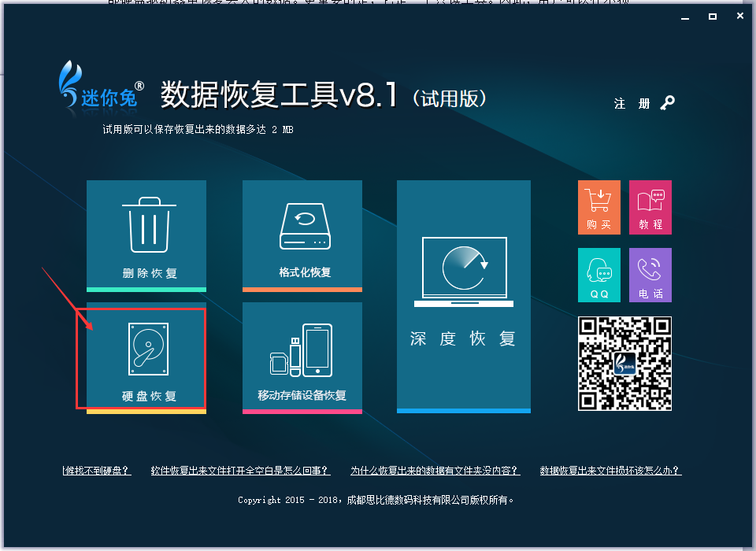
Task: Open link 软件恢复出来文件打开全空白是怎么回事
Action: point(241,471)
